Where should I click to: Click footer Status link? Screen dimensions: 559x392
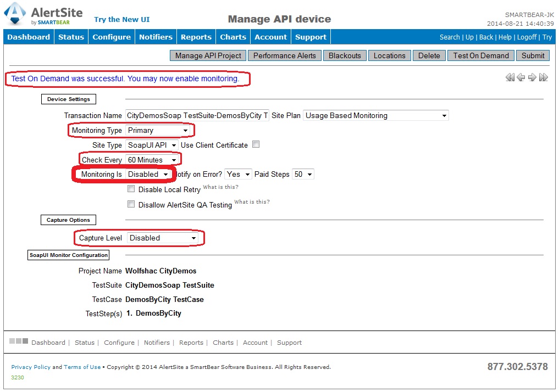(85, 343)
